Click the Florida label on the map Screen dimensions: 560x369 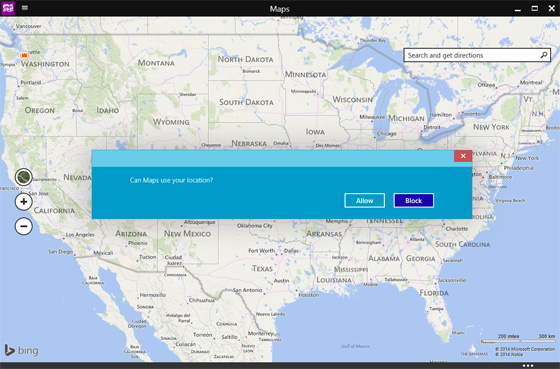434,293
